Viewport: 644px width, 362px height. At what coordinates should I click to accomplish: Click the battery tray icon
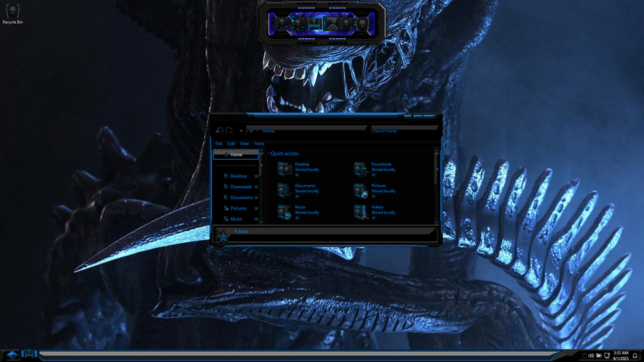[x=599, y=356]
